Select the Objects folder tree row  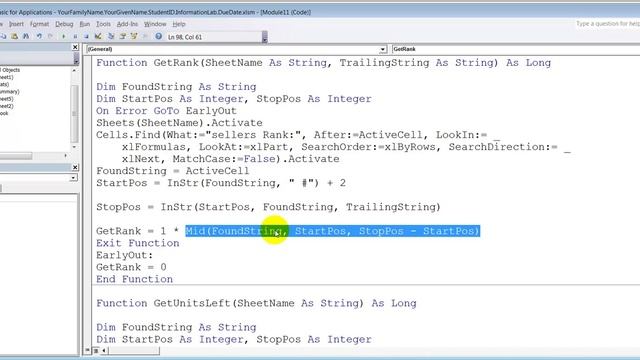coord(10,70)
